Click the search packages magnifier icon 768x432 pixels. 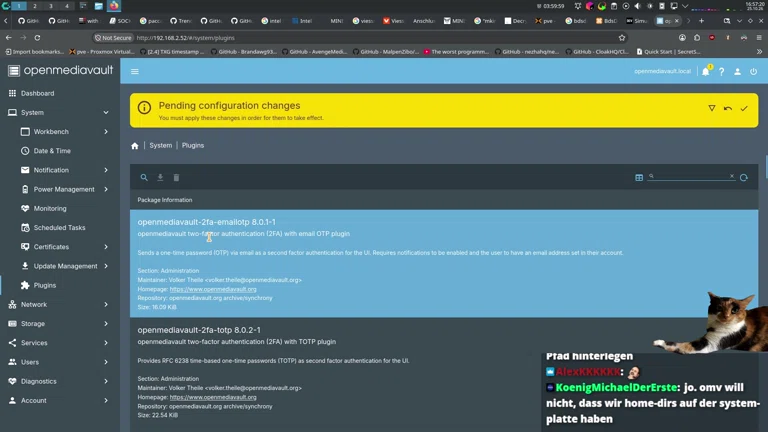pos(144,177)
